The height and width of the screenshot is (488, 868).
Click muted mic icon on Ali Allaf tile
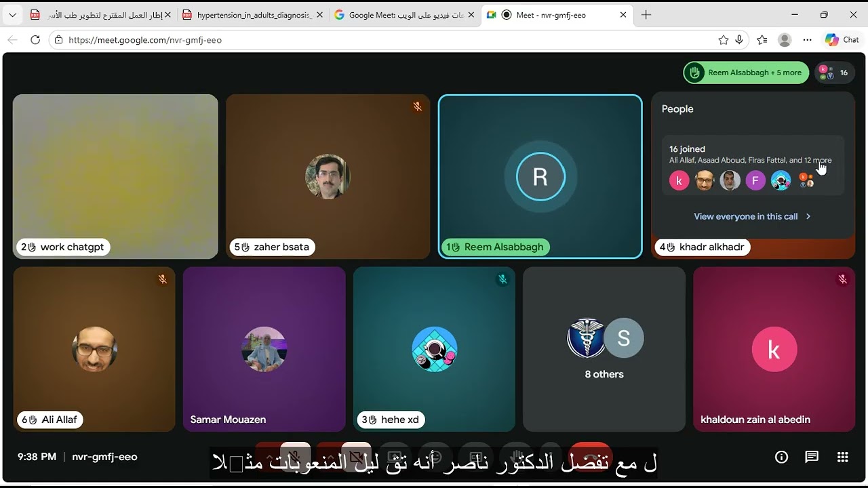coord(162,279)
